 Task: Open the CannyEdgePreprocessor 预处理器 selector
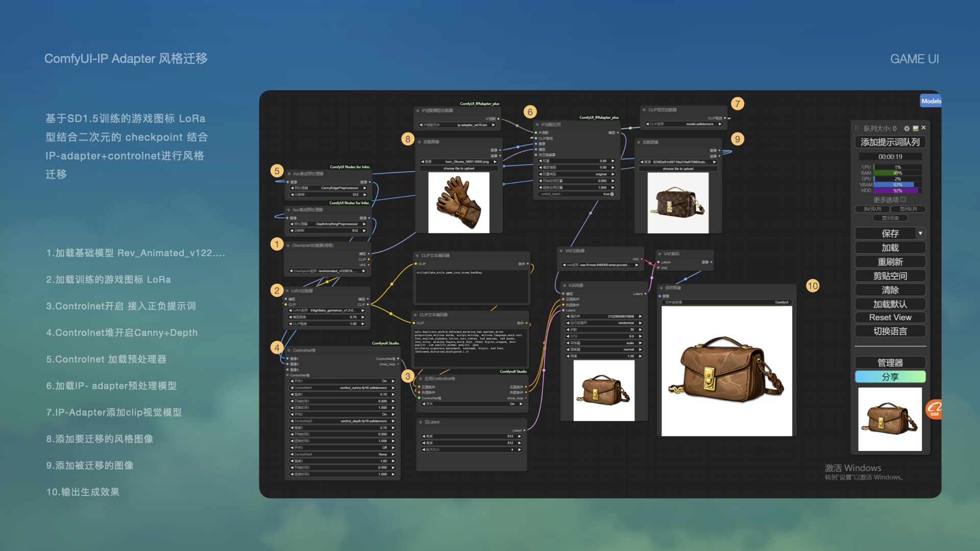[329, 188]
